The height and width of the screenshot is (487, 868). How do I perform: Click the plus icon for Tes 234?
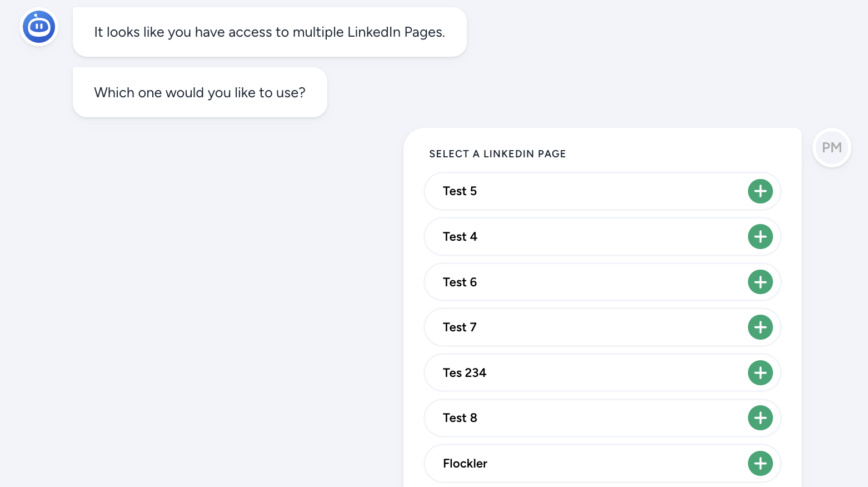[x=760, y=373]
